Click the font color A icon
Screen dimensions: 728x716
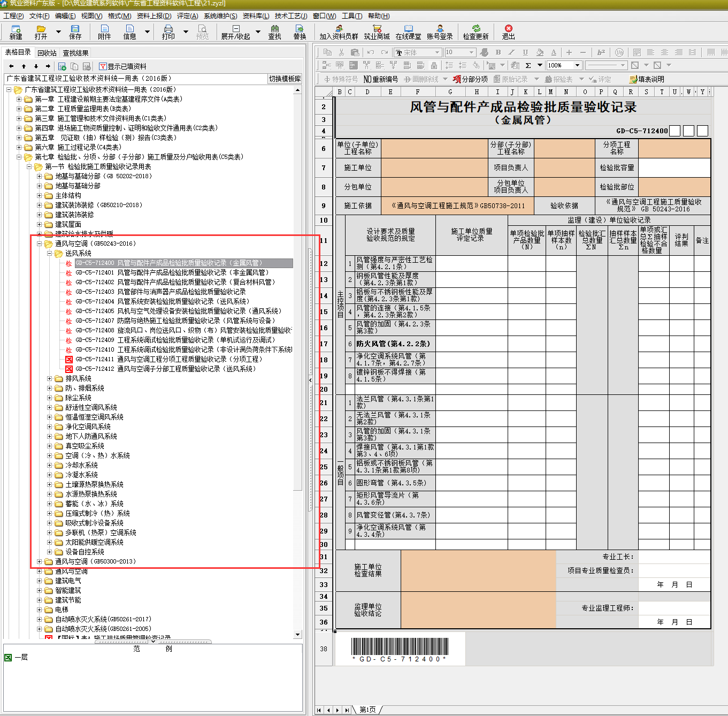click(554, 52)
